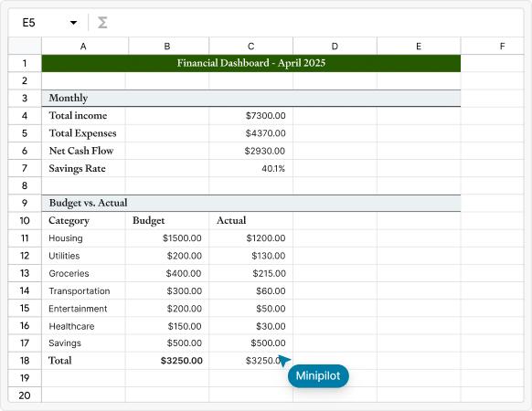Select row 20 header
Screen dimensions: 532x411
pos(25,395)
